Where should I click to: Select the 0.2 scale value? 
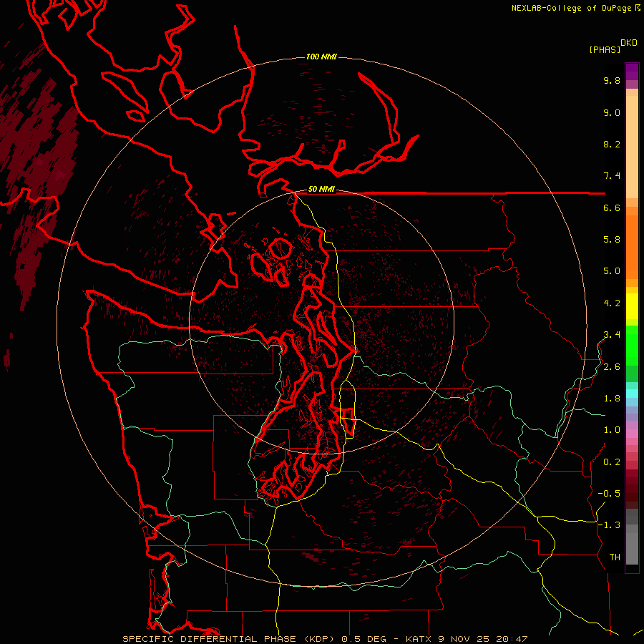pyautogui.click(x=612, y=462)
